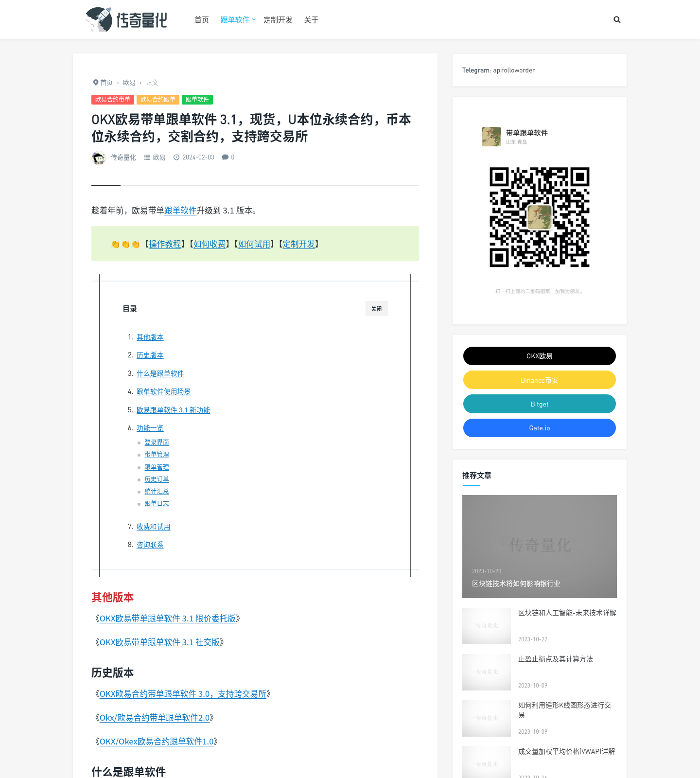Click the yellow Binance币安 button
This screenshot has width=700, height=778.
[540, 380]
